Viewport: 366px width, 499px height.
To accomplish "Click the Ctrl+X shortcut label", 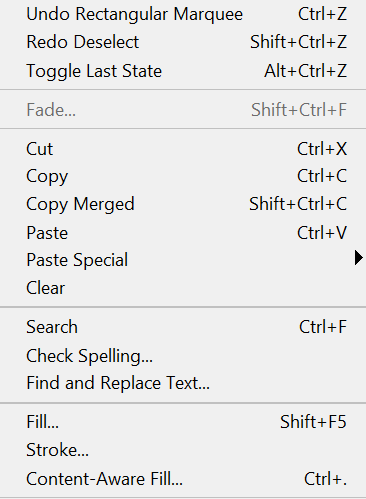I will click(322, 149).
